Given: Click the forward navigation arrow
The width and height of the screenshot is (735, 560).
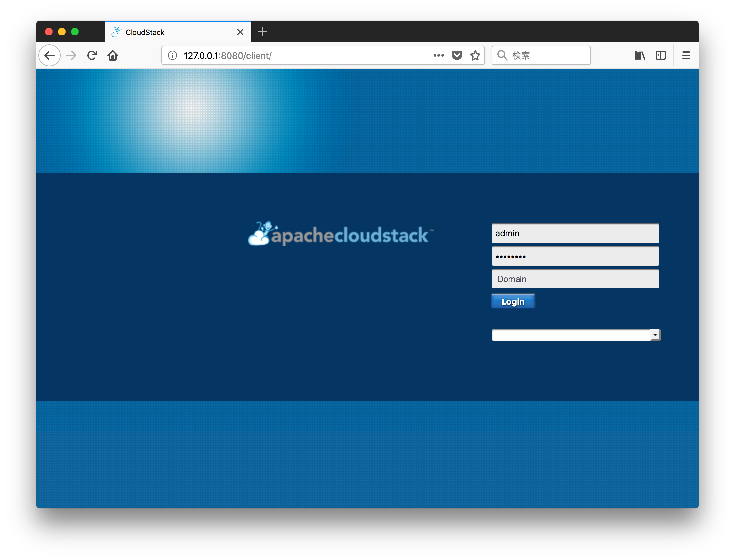Looking at the screenshot, I should pyautogui.click(x=71, y=55).
